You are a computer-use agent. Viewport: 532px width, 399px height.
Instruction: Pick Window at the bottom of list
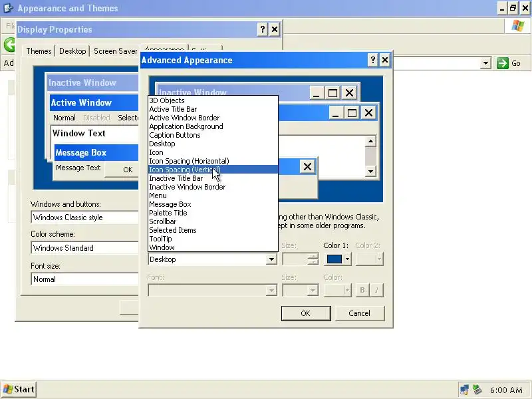coord(213,247)
